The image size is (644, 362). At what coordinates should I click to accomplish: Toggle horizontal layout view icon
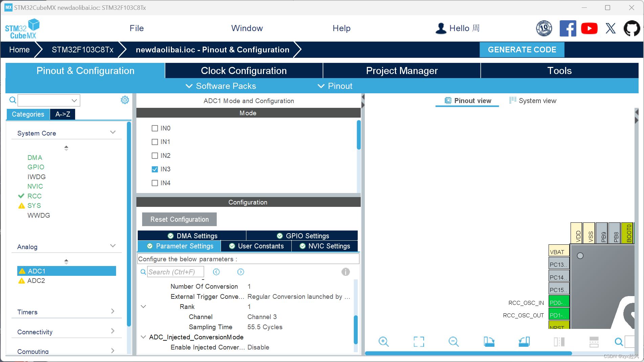(594, 342)
